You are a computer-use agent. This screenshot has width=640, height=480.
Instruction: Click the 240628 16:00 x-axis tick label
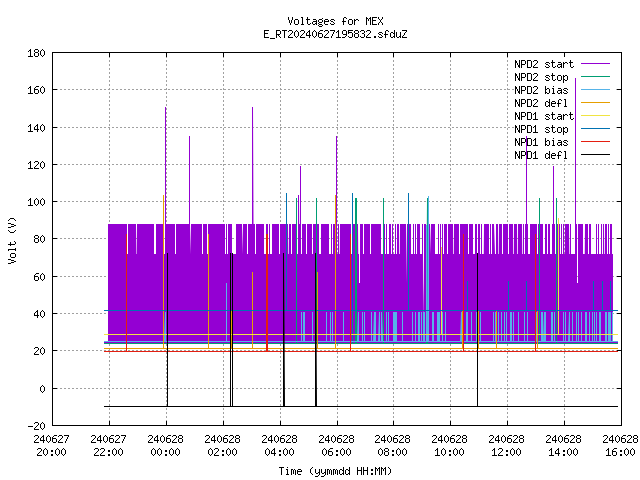point(620,446)
